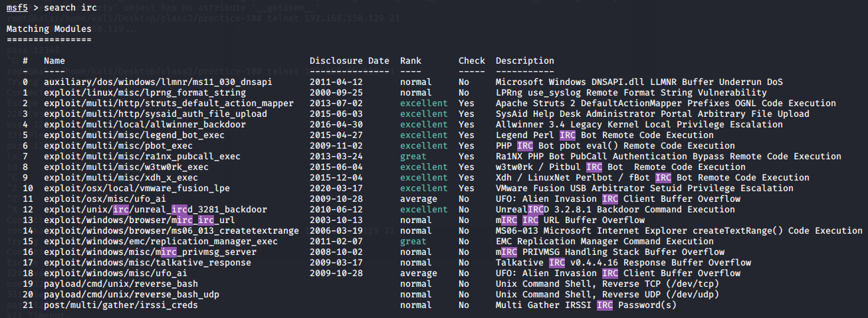
Task: Click 'mIRC PRIVMSG Handling Stack Buffer Overflow'
Action: 610,252
